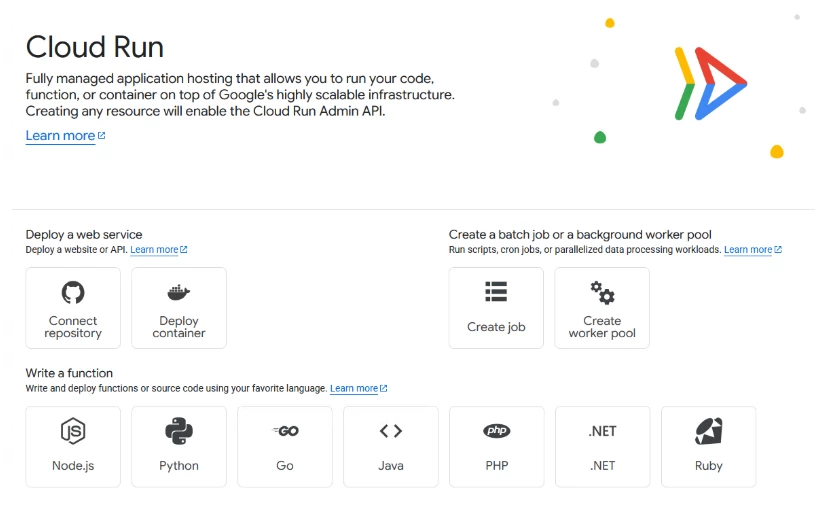This screenshot has width=815, height=519.
Task: Click external-link icon after Write a function Learn more
Action: coord(384,388)
